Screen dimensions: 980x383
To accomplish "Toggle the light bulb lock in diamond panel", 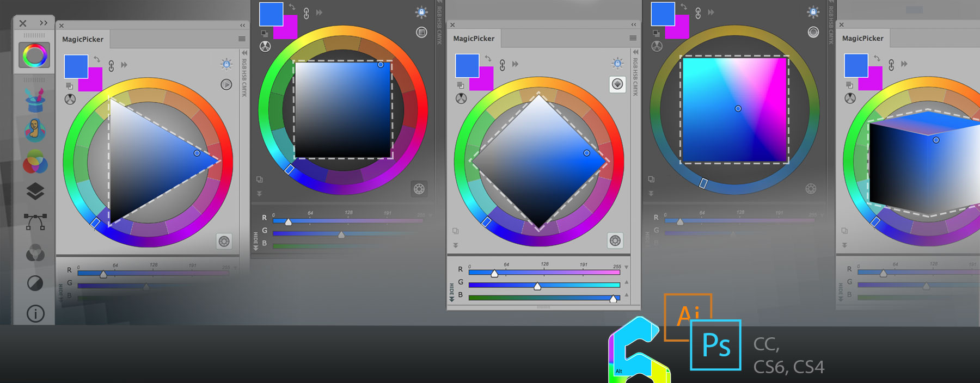I will pos(617,64).
